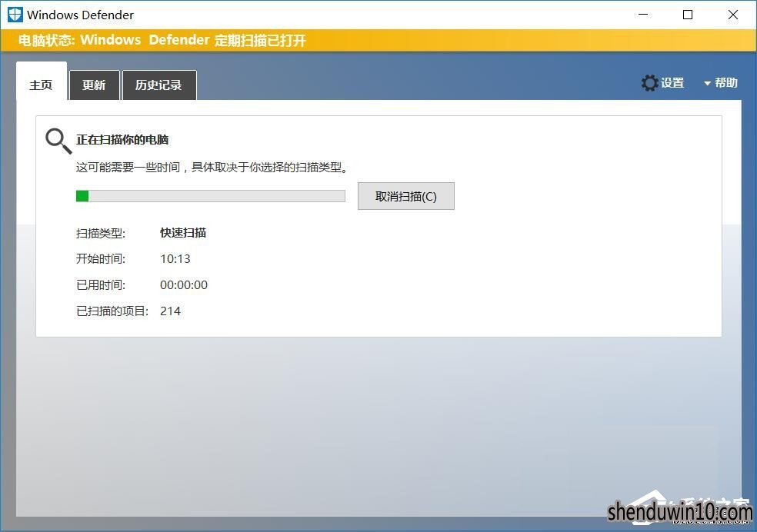Cancel the scan with 取消扫描(C) button
757x532 pixels.
tap(406, 196)
